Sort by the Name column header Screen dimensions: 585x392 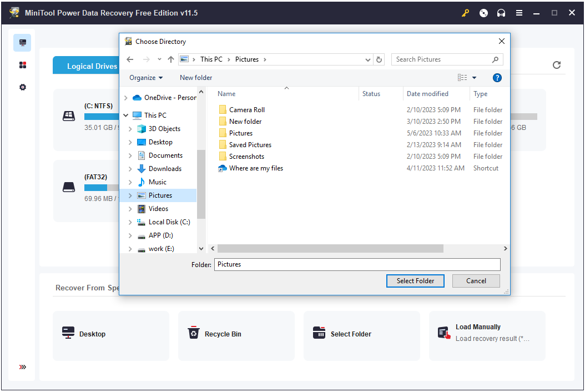pos(226,94)
